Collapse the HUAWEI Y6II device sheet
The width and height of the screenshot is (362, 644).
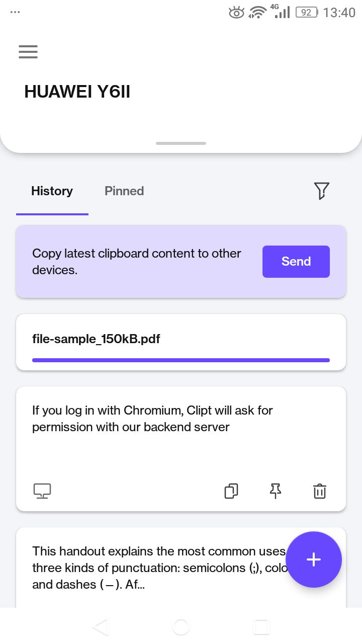181,143
